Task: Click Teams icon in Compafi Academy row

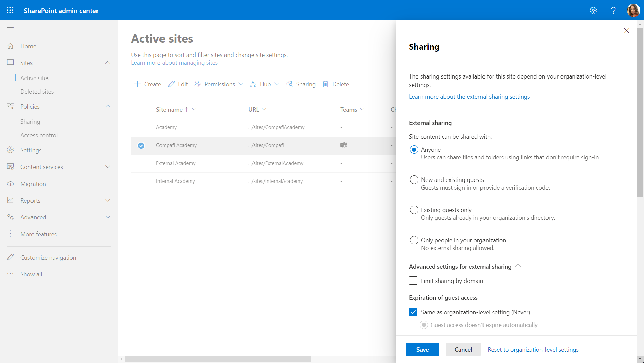Action: tap(344, 145)
